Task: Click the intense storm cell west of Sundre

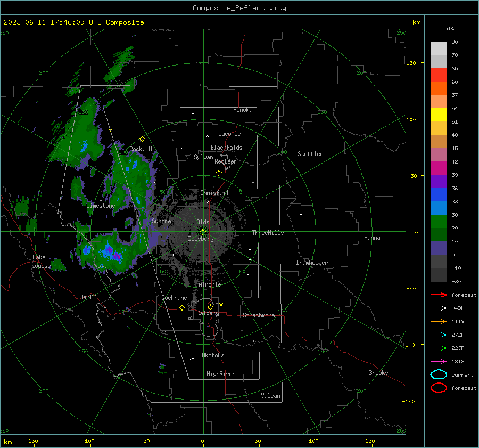Action: (x=110, y=252)
